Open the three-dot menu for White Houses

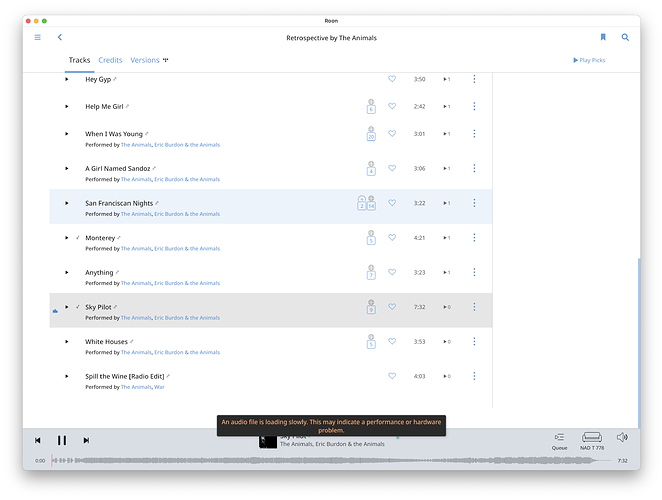[474, 342]
